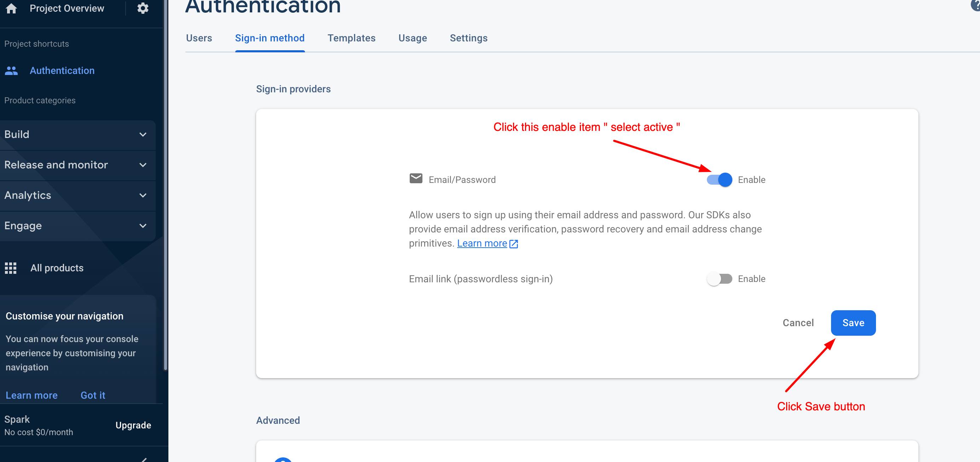980x462 pixels.
Task: Click the sidebar vertical scrollbar
Action: (x=166, y=190)
